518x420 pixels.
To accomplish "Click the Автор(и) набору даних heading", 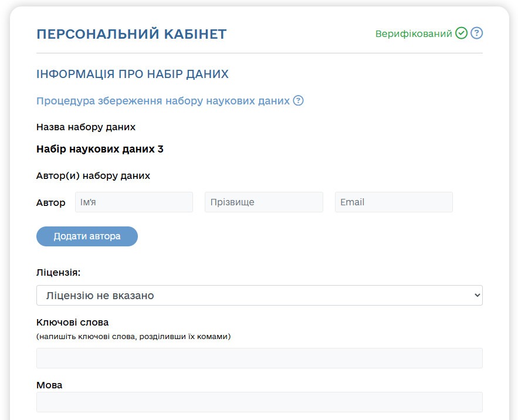I will [93, 175].
